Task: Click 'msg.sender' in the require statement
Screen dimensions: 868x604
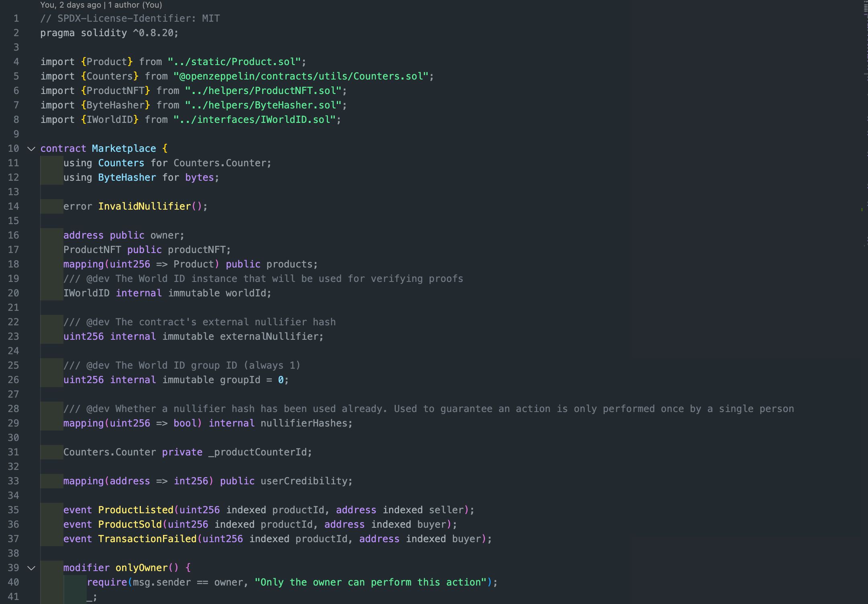Action: pyautogui.click(x=162, y=582)
